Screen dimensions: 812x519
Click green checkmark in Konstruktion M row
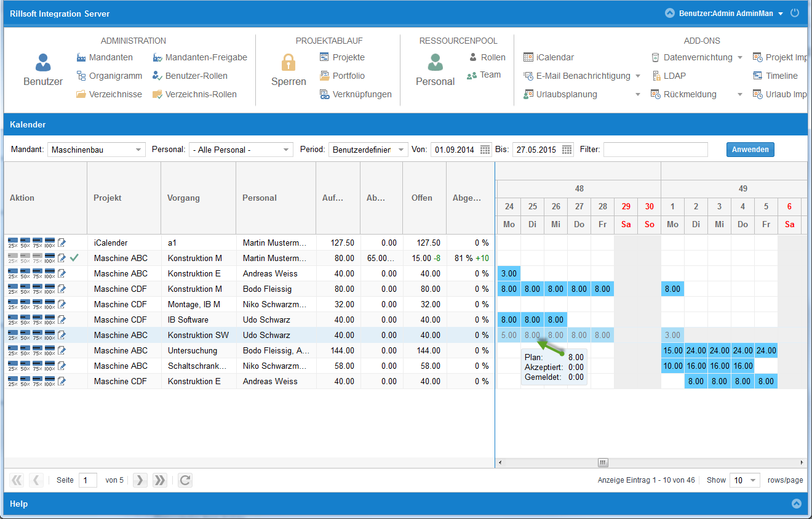coord(74,258)
